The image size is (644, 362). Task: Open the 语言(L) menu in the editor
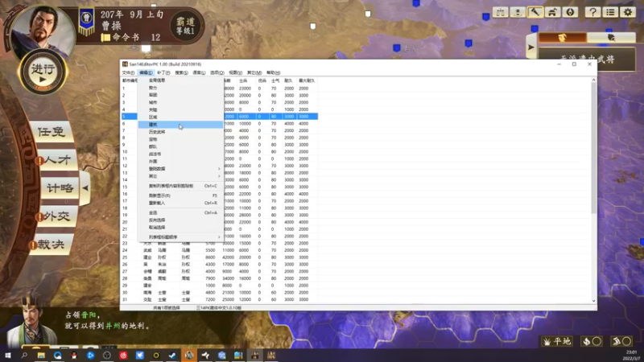tap(199, 72)
